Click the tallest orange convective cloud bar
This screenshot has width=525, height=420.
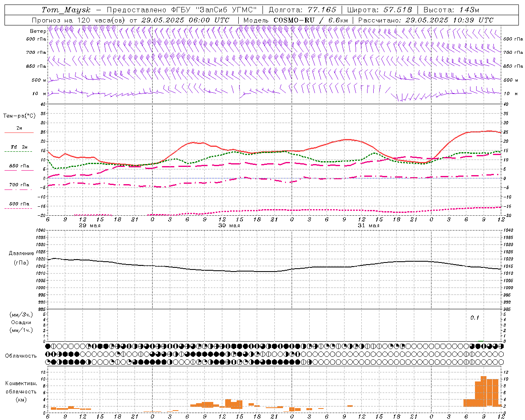pyautogui.click(x=484, y=391)
